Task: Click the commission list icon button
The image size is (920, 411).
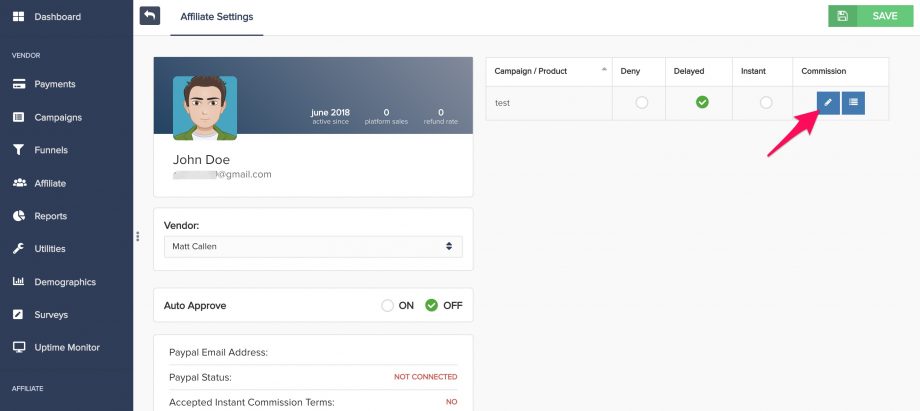Action: click(x=853, y=103)
